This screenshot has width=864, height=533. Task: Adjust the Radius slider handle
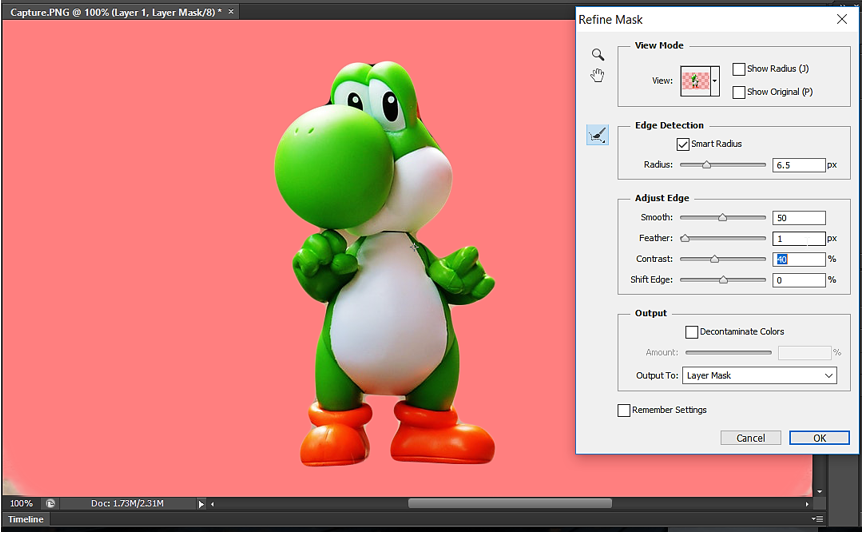point(706,165)
